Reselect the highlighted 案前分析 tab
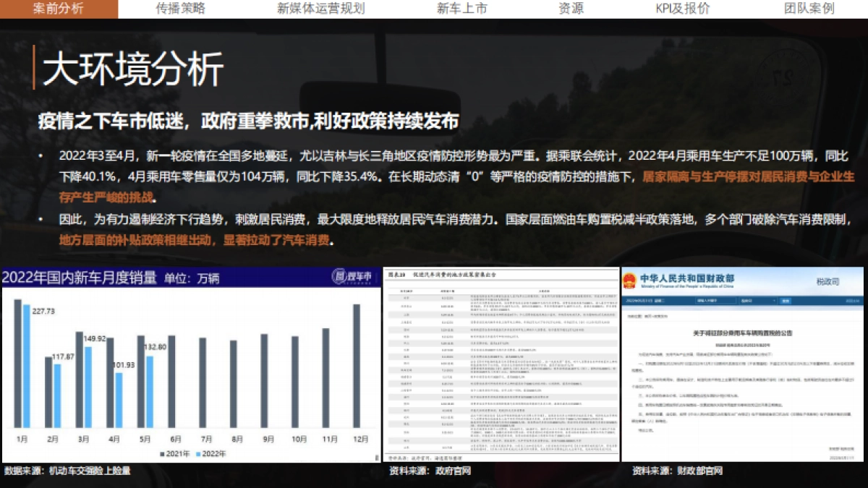 point(58,9)
